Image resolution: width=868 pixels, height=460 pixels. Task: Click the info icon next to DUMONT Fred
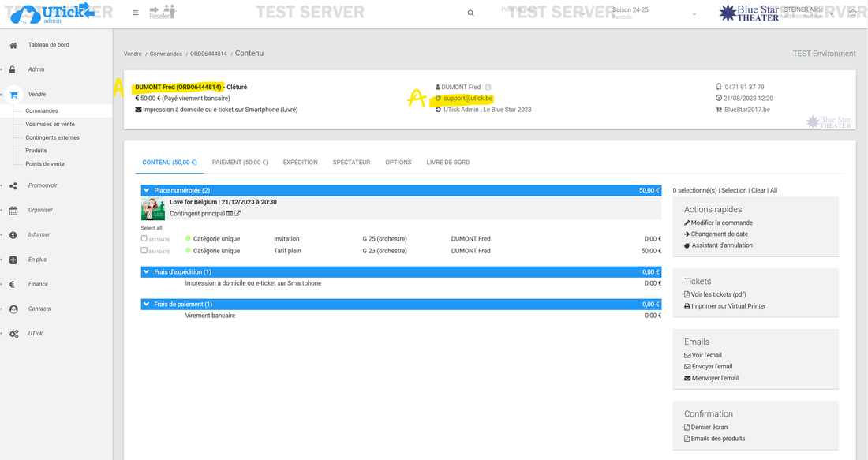pos(488,87)
